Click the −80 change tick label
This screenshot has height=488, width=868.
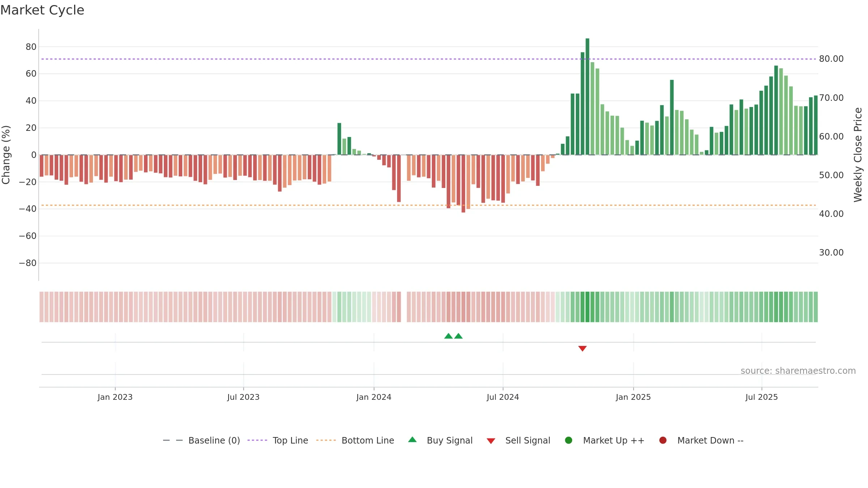[27, 263]
